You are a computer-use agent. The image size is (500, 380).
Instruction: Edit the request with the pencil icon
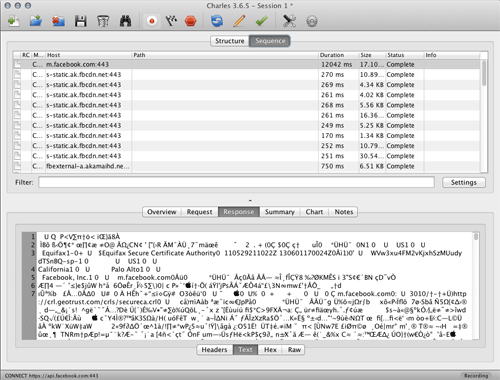pyautogui.click(x=239, y=21)
